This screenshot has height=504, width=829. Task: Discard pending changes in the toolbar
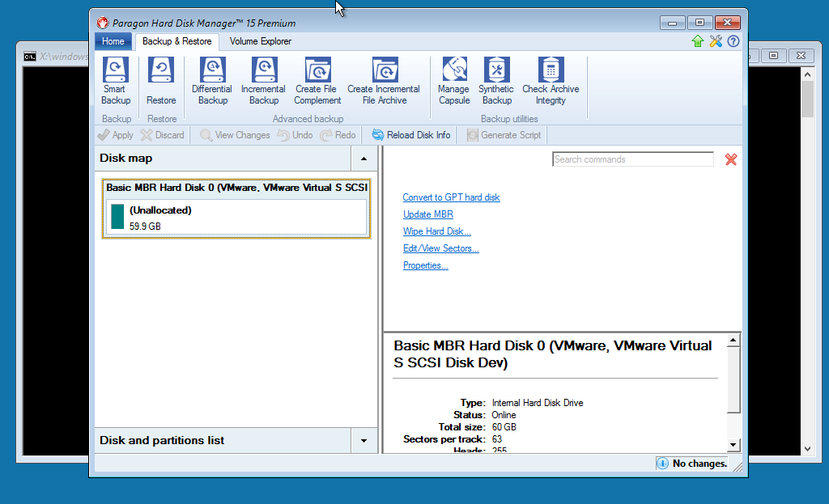(162, 135)
